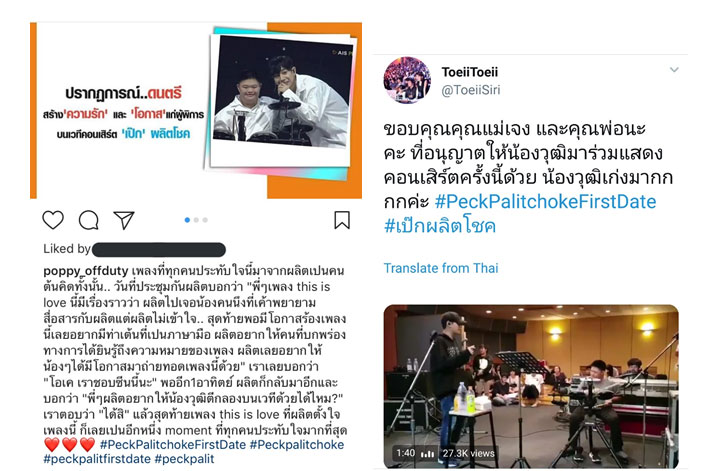
Task: Play the rehearsal video thumbnail
Action: point(531,387)
